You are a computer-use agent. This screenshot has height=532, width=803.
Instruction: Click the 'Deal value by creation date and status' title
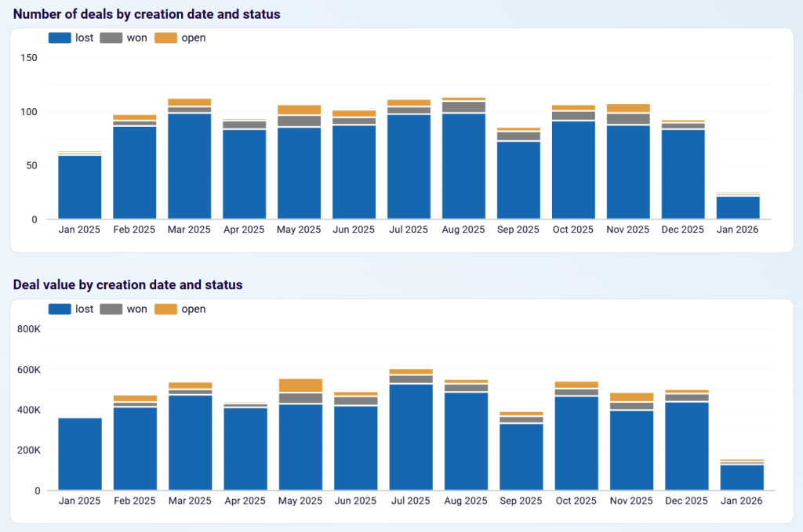[x=129, y=284]
